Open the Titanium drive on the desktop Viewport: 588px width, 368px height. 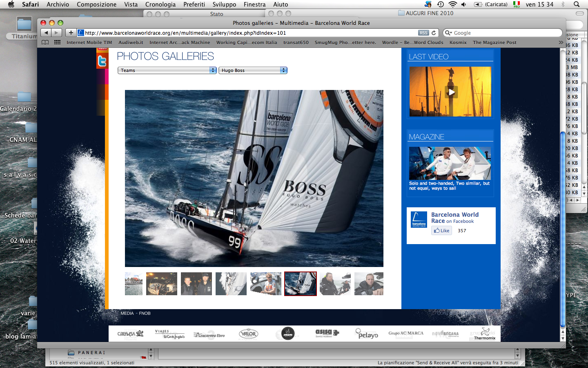pos(24,28)
